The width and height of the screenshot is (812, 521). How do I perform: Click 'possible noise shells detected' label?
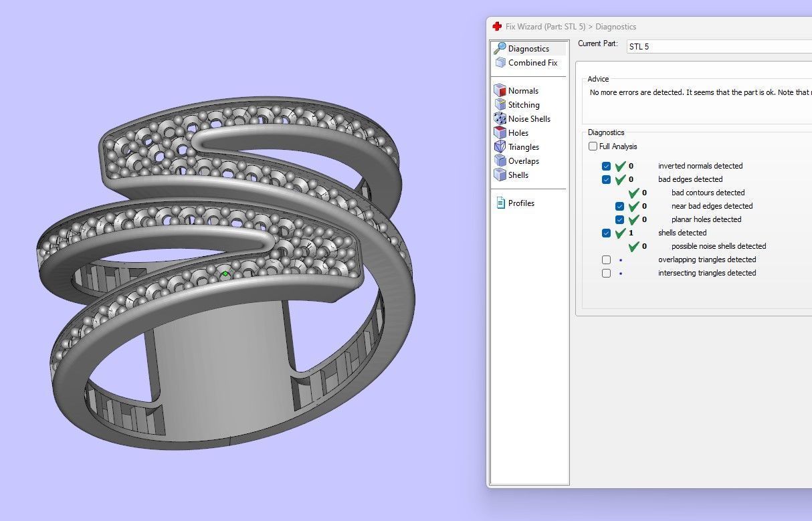[718, 246]
